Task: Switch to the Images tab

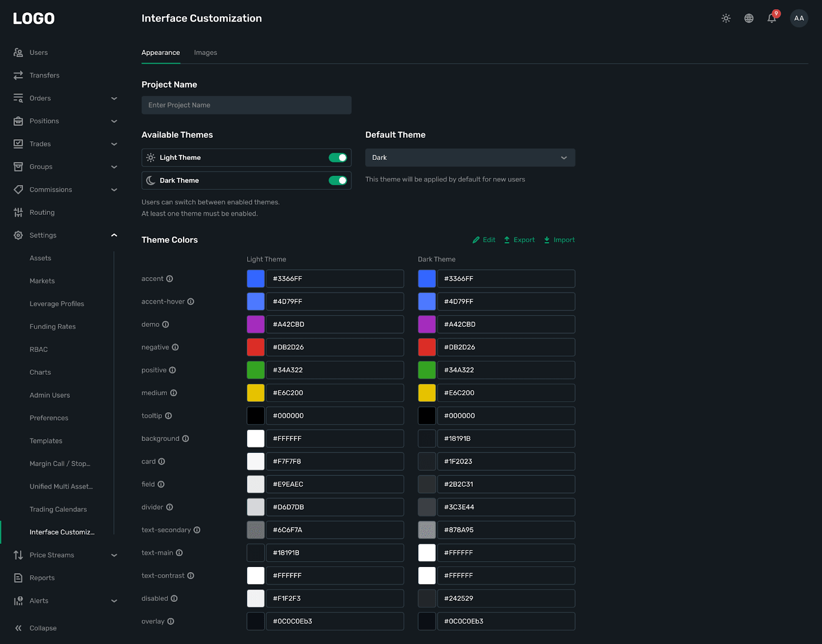Action: [206, 52]
